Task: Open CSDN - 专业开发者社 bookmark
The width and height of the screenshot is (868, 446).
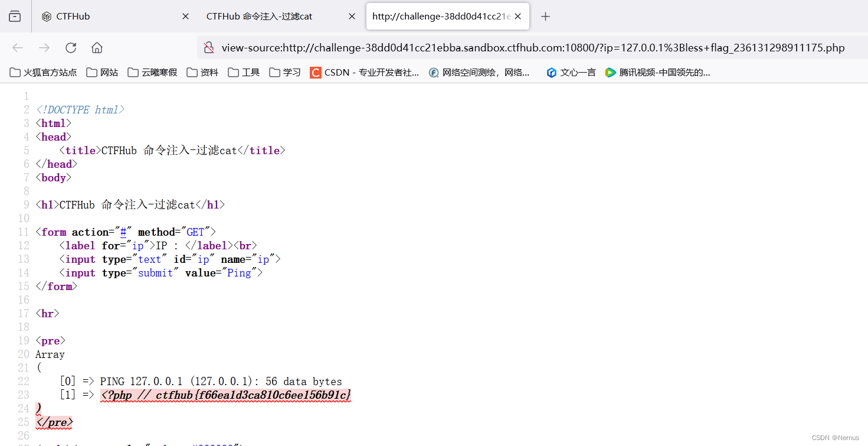Action: pyautogui.click(x=365, y=73)
